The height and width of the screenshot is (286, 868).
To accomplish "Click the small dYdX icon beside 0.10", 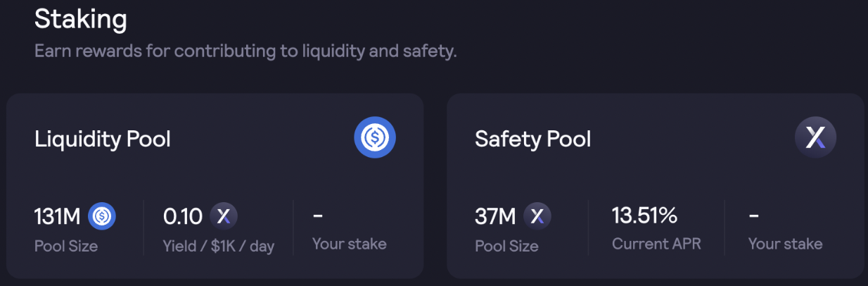I will 224,216.
